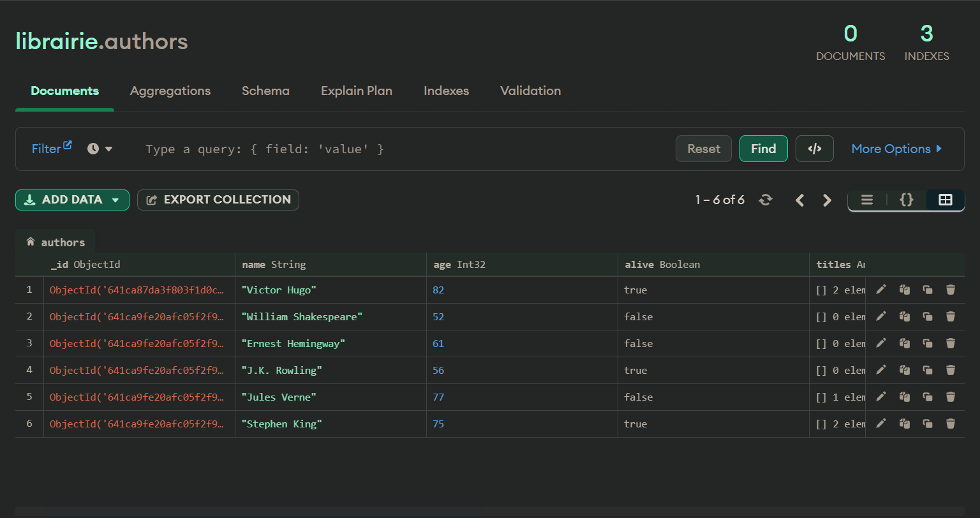Clone the Jules Verne document
Viewport: 980px width, 518px height.
tap(928, 397)
